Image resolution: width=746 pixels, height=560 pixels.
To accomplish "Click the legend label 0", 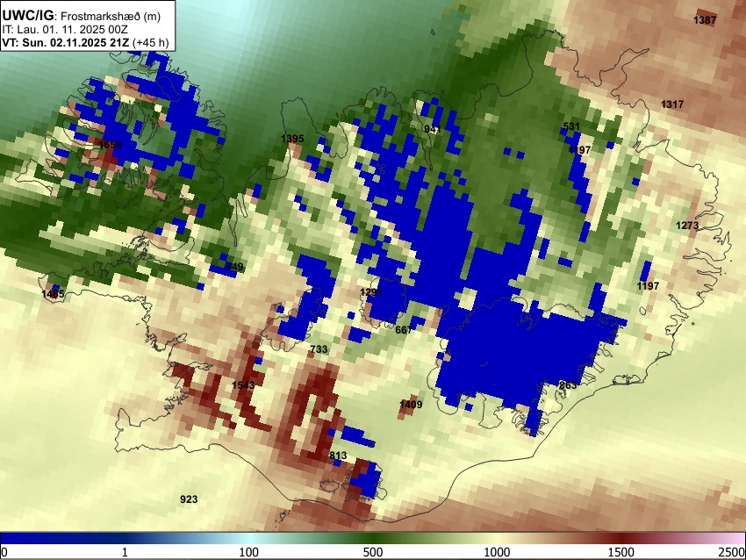I will click(x=4, y=552).
